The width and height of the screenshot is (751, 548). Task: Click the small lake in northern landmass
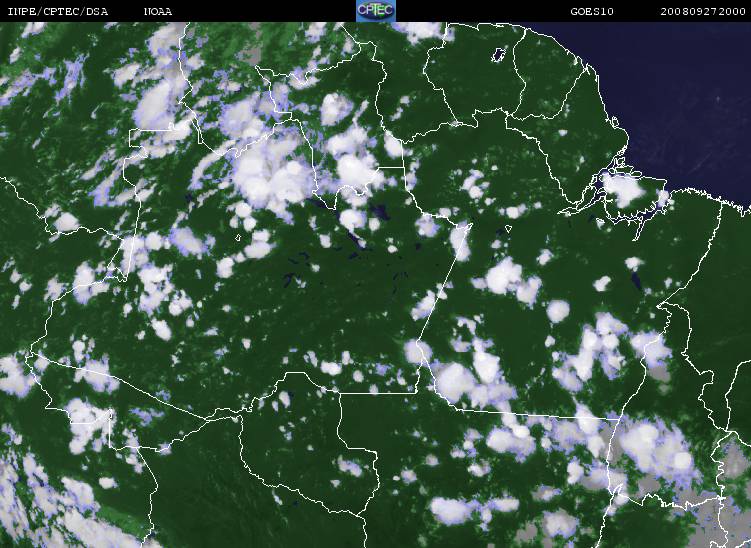point(497,55)
